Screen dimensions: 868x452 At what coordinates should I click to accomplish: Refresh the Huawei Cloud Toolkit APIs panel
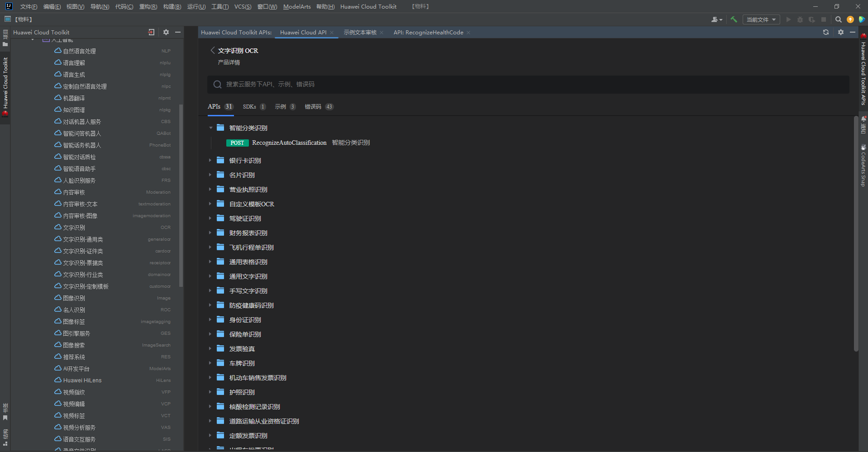pos(826,32)
